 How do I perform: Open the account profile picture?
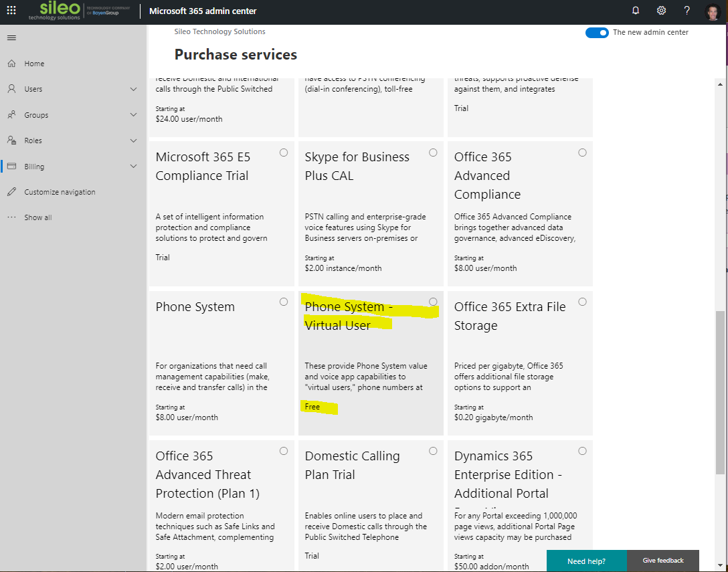coord(712,11)
